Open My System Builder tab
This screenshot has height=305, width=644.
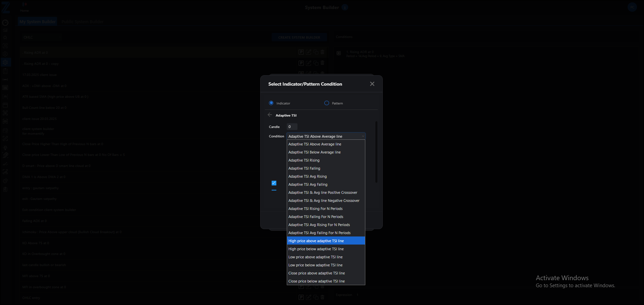(38, 21)
